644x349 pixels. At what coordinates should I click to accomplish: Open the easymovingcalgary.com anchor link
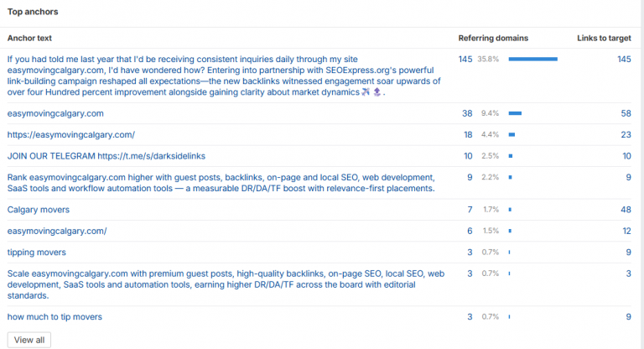55,113
